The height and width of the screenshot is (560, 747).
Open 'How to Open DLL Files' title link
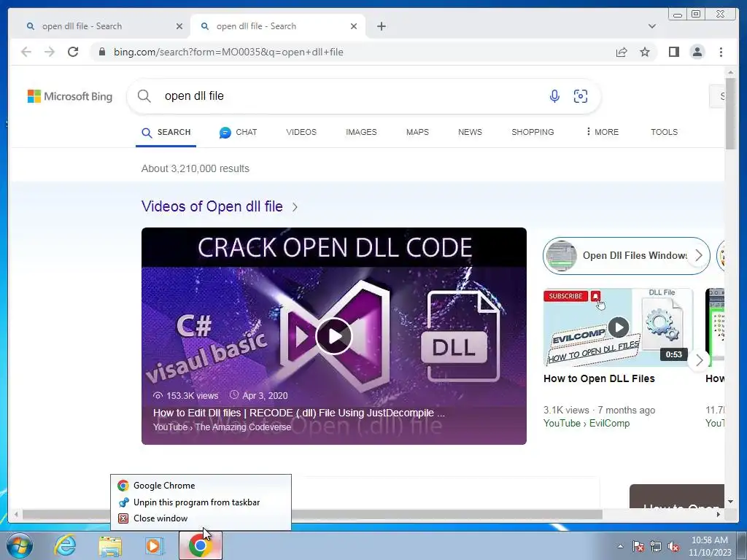pyautogui.click(x=599, y=378)
